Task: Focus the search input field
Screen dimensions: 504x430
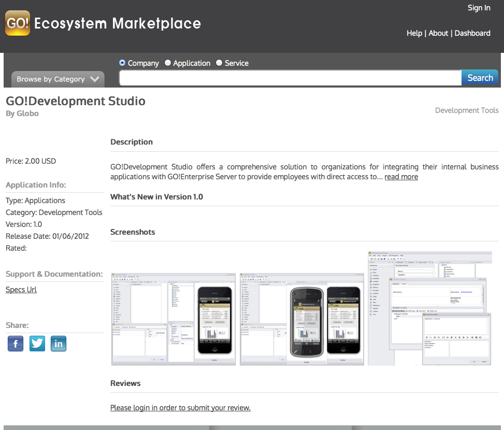Action: coord(290,78)
